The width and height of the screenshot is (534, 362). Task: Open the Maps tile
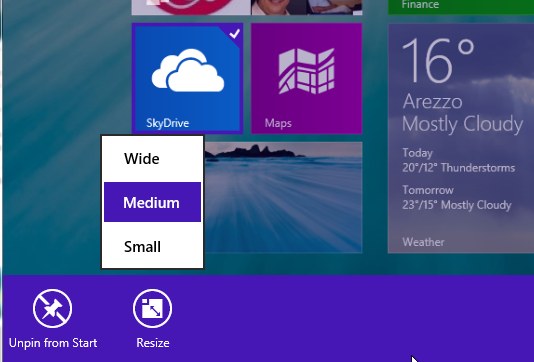[x=307, y=78]
